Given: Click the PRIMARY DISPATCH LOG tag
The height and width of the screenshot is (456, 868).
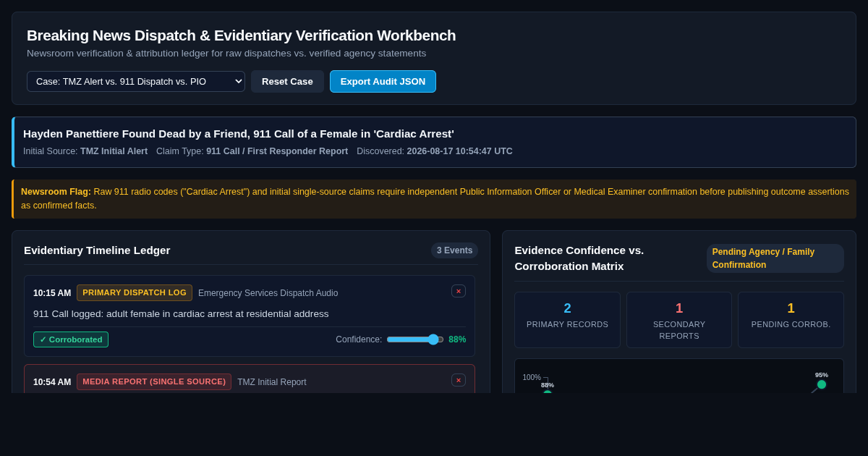Looking at the screenshot, I should [135, 292].
